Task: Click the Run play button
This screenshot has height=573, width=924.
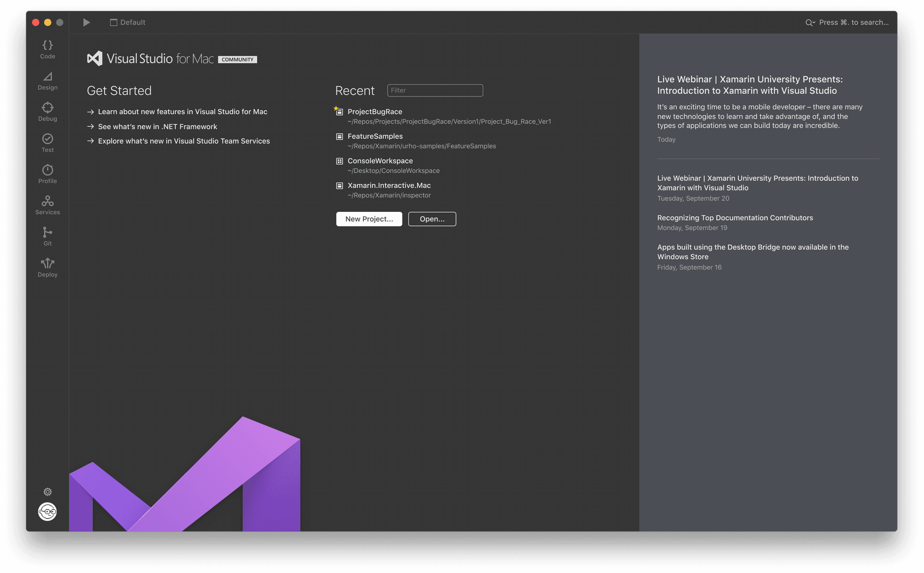Action: coord(87,22)
